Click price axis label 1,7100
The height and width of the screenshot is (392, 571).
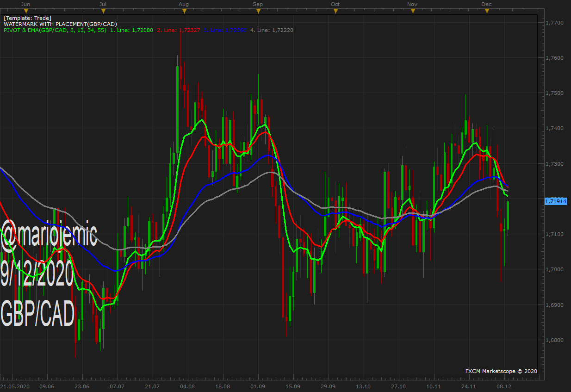[554, 234]
